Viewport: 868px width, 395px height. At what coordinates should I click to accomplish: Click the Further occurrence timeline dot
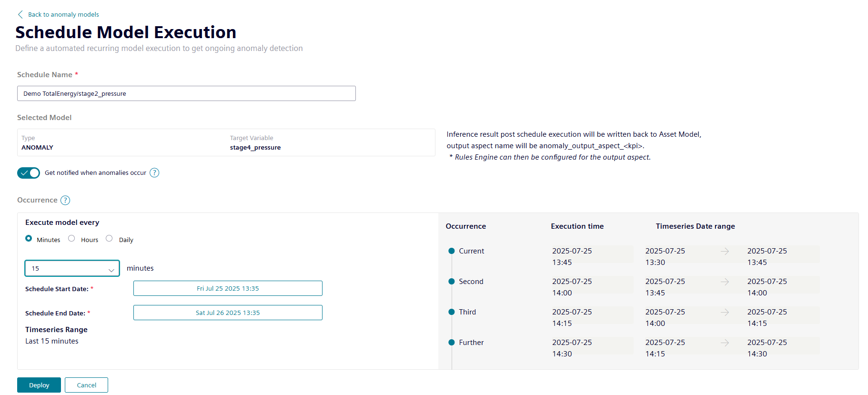(x=452, y=343)
